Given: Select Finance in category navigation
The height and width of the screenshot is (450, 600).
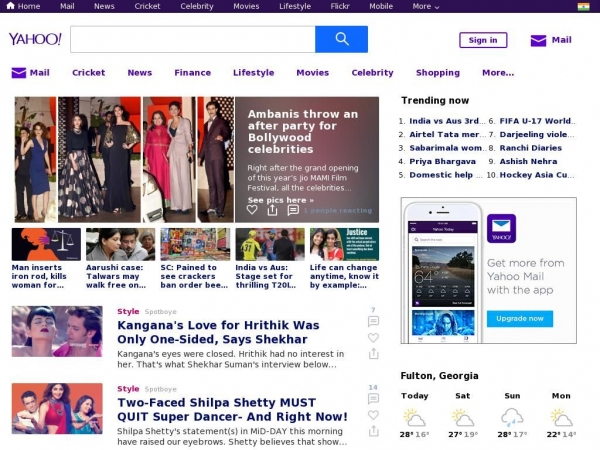Looking at the screenshot, I should pos(192,73).
